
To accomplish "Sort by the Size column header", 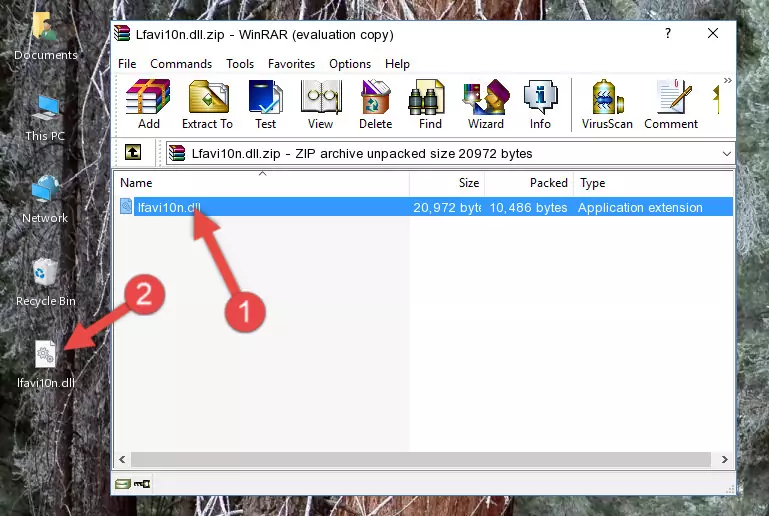I will [x=447, y=183].
